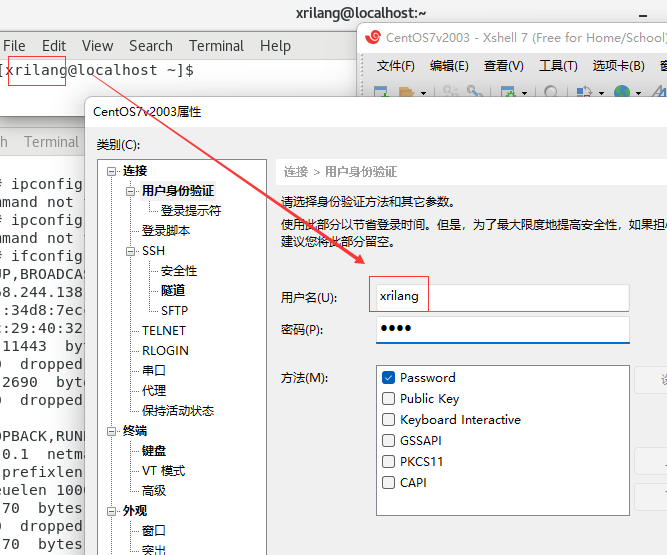Collapse the 连接 tree node

coord(111,171)
